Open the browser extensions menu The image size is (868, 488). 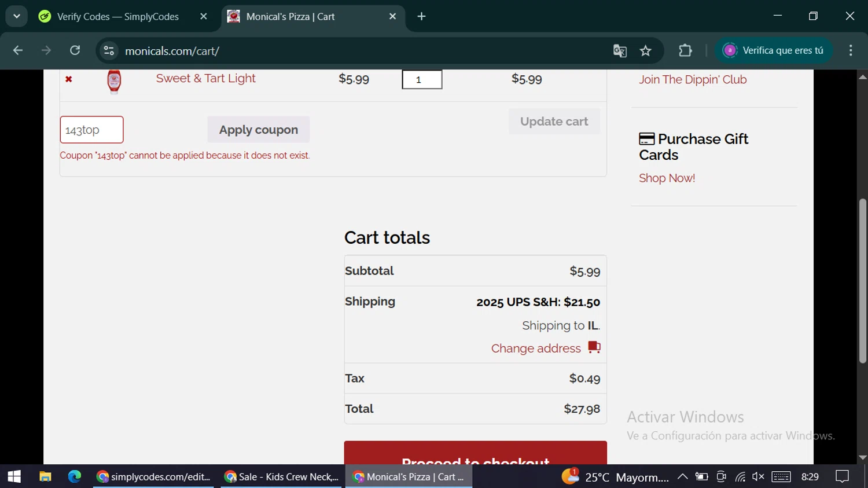pyautogui.click(x=685, y=51)
